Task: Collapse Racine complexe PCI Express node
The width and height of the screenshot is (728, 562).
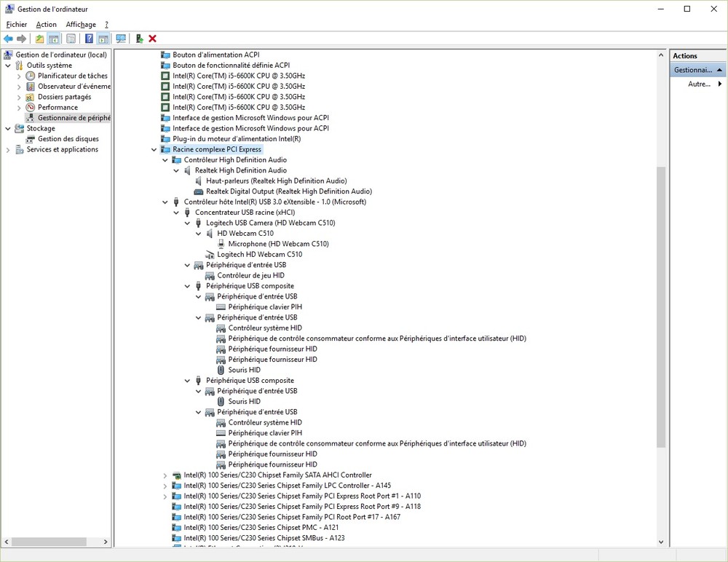Action: (154, 149)
